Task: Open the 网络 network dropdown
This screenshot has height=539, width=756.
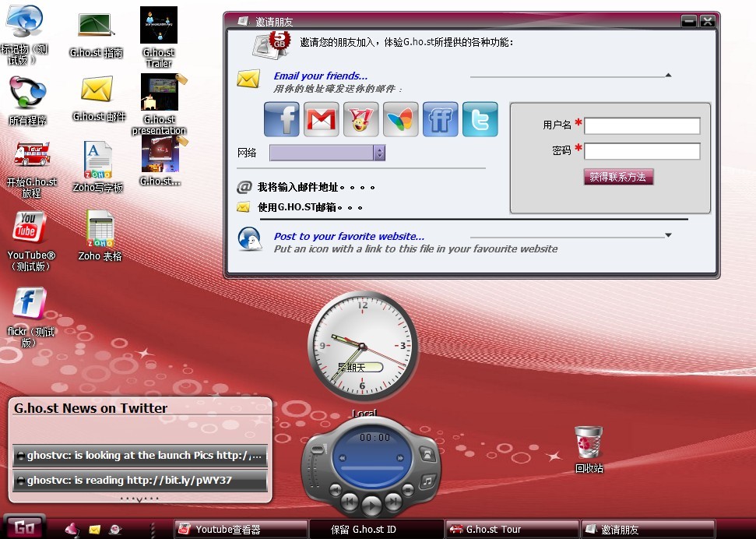Action: [x=379, y=153]
